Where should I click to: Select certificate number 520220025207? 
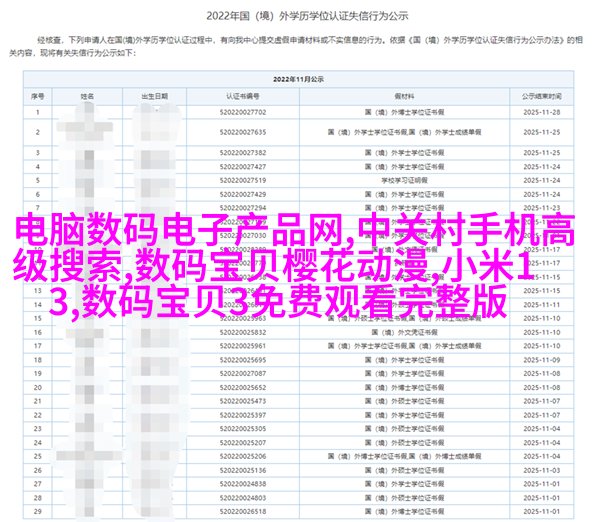tap(243, 443)
